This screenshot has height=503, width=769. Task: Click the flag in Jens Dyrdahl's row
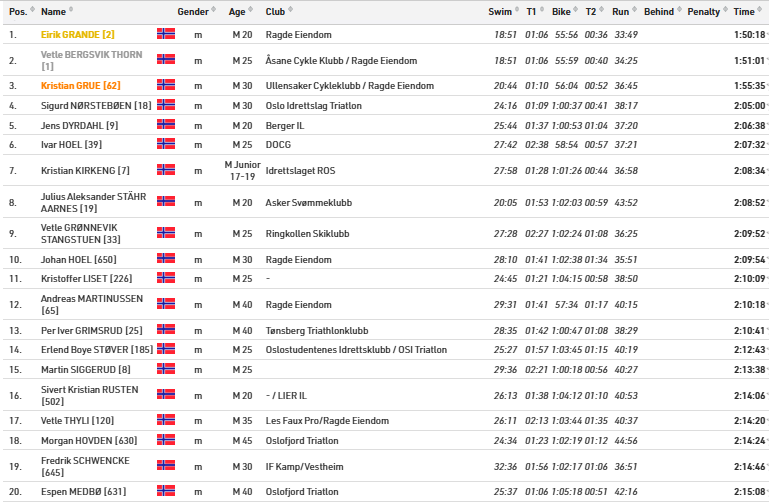click(x=166, y=125)
